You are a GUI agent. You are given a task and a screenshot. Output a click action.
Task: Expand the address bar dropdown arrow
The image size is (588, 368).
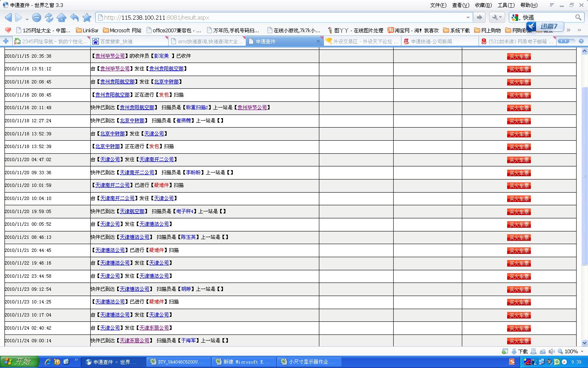tap(468, 18)
